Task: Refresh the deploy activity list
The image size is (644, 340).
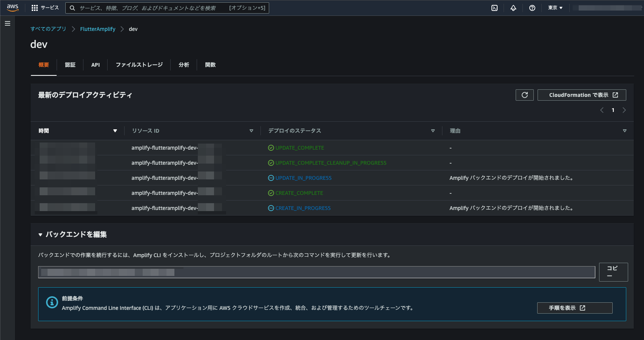Action: (x=525, y=95)
